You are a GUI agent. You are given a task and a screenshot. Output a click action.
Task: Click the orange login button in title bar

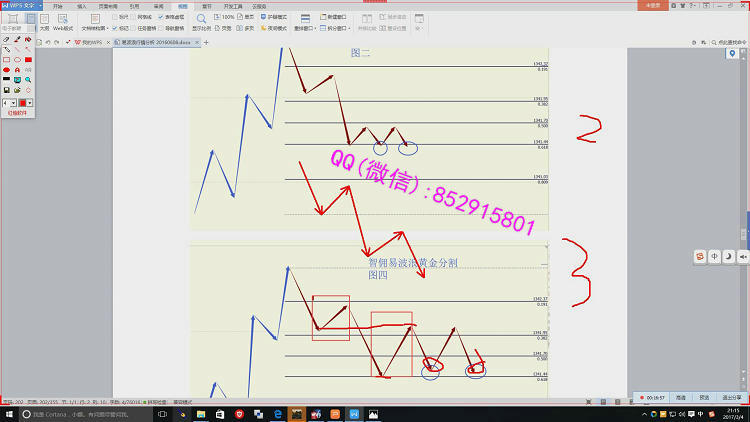tap(654, 6)
